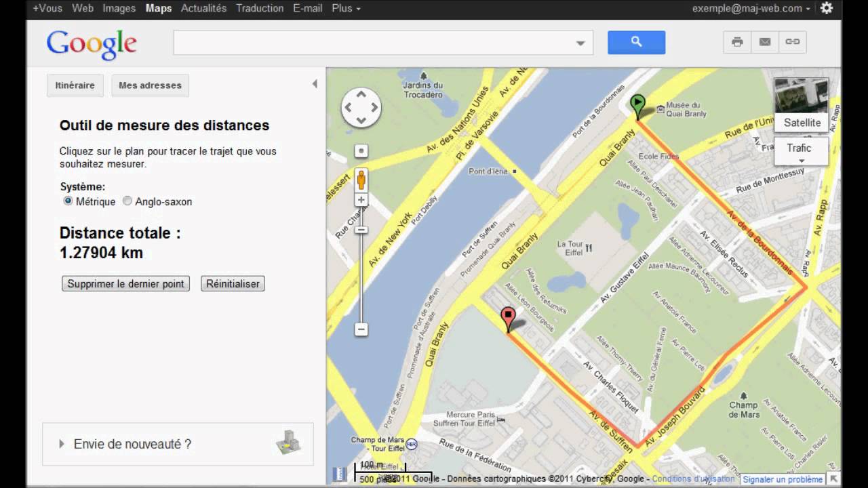Click Champ de Mars park tree icon

744,396
